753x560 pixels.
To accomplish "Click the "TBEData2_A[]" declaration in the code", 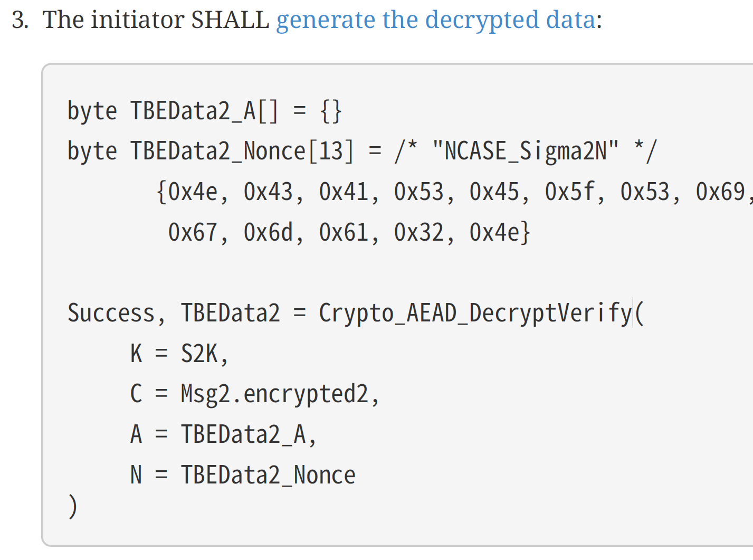I will 204,111.
